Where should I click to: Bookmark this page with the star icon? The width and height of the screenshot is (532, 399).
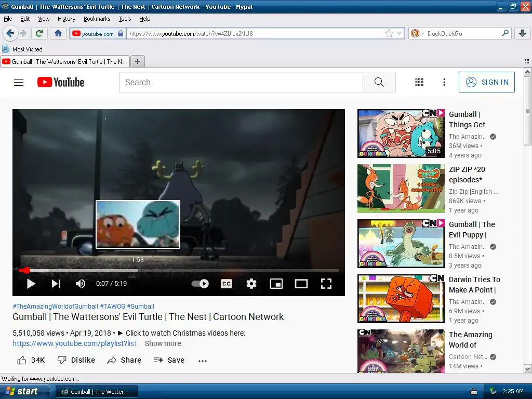coord(389,33)
